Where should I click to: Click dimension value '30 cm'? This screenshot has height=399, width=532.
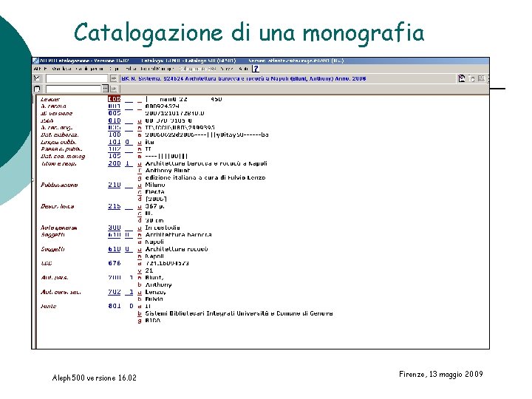[x=154, y=220]
